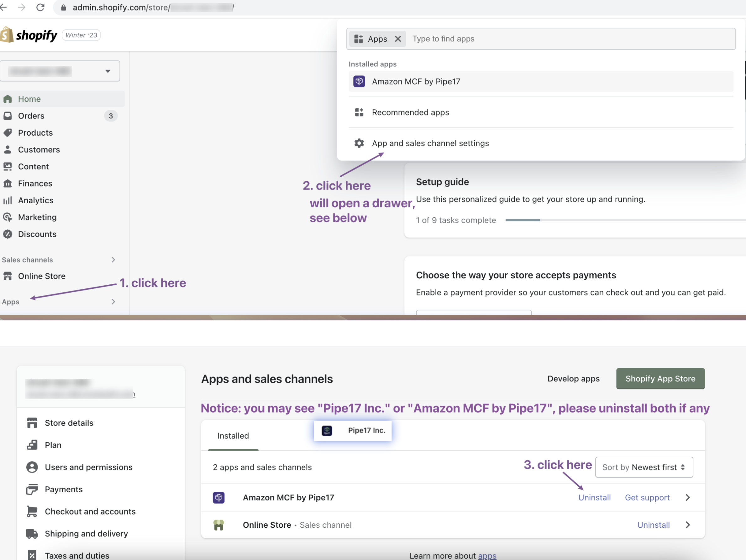Select the Installed tab
The height and width of the screenshot is (560, 746).
coord(233,436)
